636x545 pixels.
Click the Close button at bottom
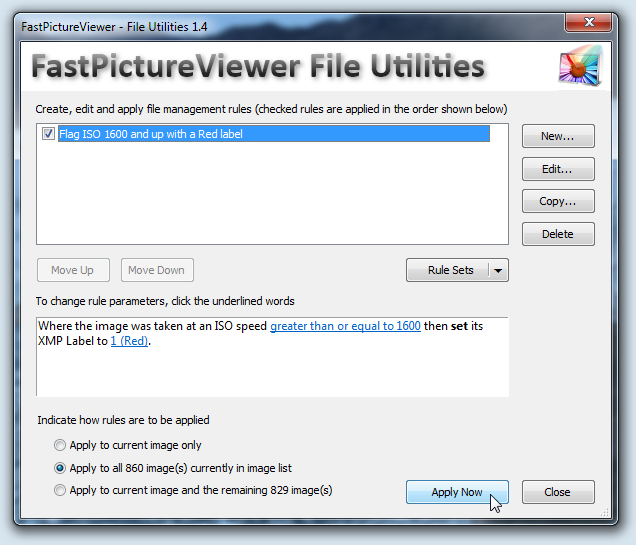click(558, 492)
